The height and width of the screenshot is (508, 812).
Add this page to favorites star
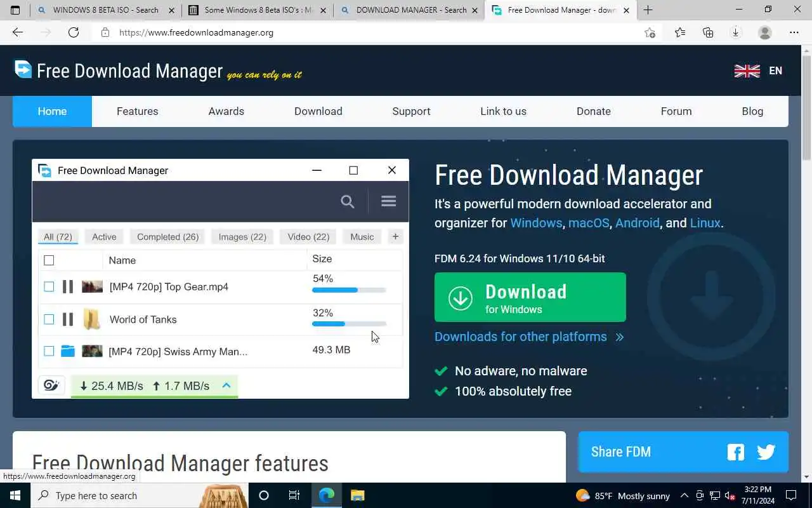(650, 32)
